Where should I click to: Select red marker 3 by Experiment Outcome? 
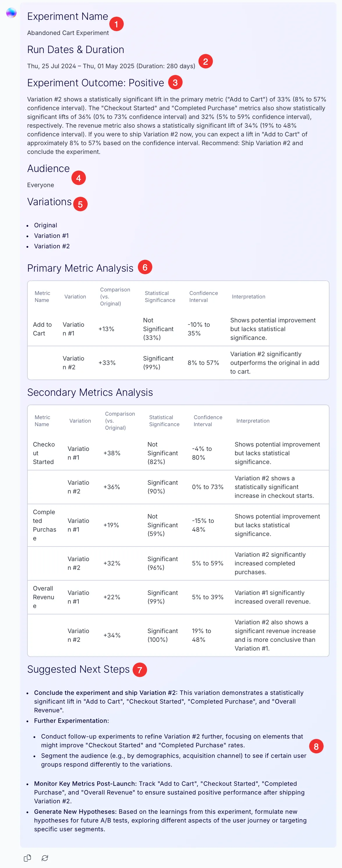click(x=175, y=82)
